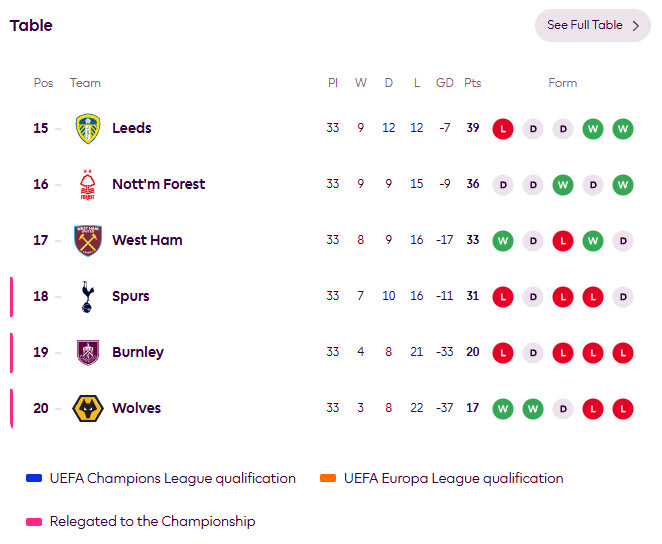
Task: Open the Burnley team name link
Action: [x=138, y=352]
